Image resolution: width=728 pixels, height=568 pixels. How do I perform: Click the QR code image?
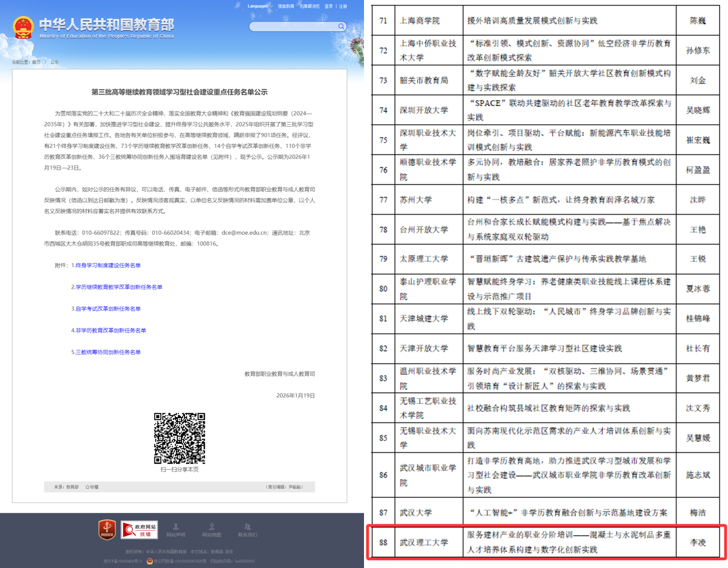pyautogui.click(x=180, y=438)
